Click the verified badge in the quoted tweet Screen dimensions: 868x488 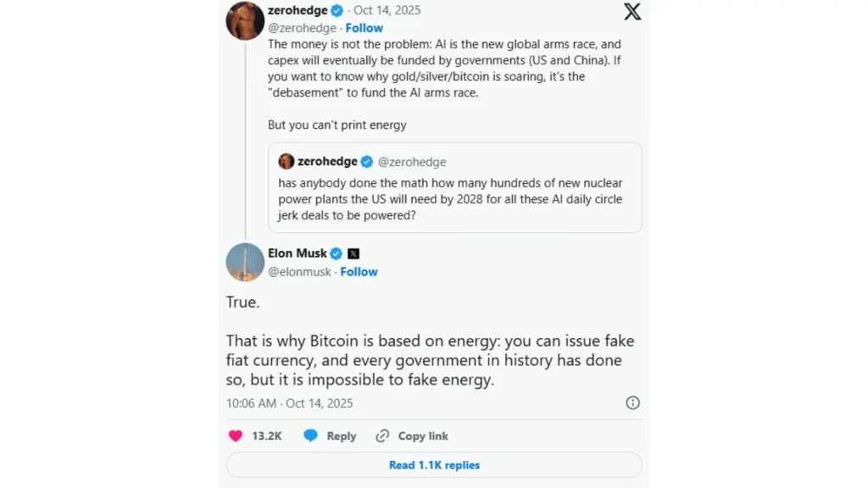[x=367, y=162]
